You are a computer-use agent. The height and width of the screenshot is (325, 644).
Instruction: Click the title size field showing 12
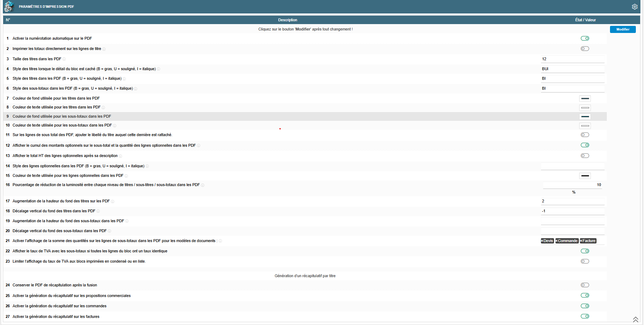(572, 59)
